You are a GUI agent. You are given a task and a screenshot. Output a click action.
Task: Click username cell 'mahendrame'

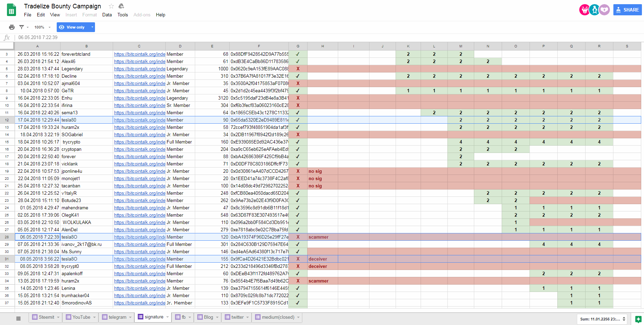tap(87, 208)
